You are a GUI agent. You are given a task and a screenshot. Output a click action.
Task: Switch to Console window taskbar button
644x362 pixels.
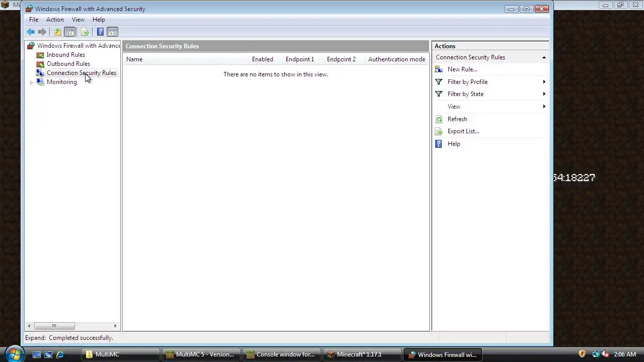click(282, 354)
